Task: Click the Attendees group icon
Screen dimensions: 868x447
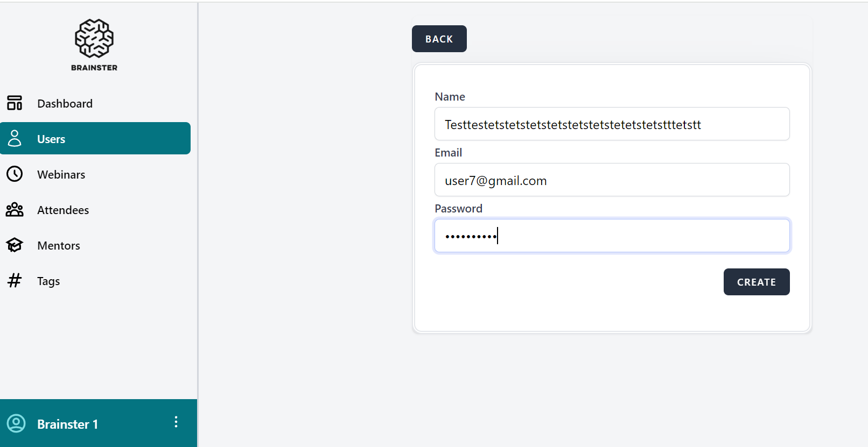Action: click(15, 210)
